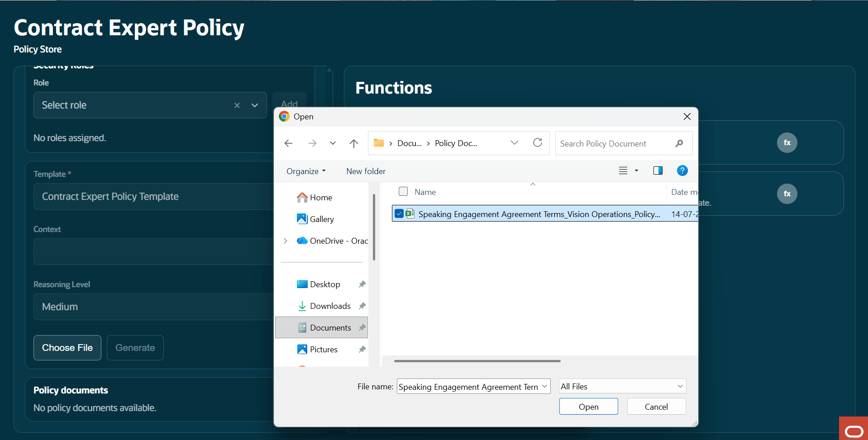The image size is (868, 440).
Task: Click the Generate button
Action: [x=135, y=348]
